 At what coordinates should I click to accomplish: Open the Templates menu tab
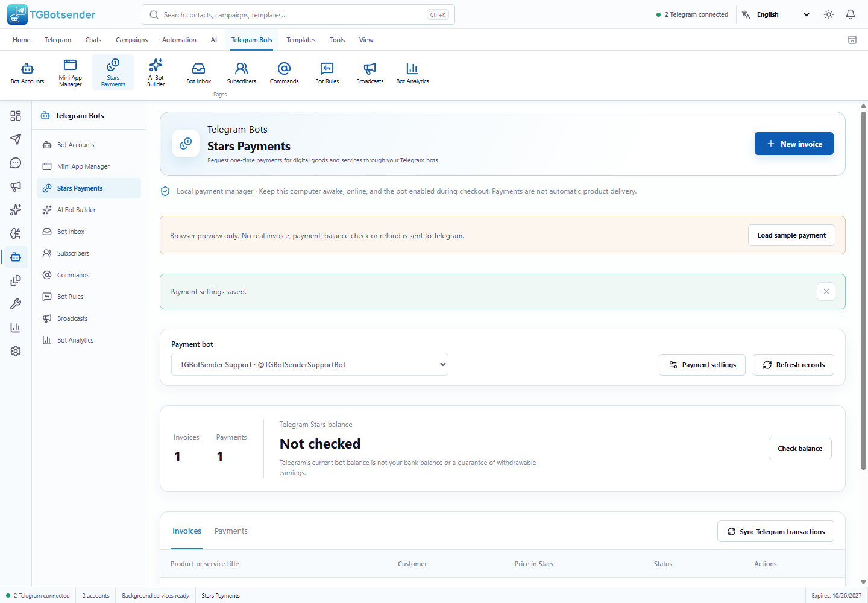[301, 40]
